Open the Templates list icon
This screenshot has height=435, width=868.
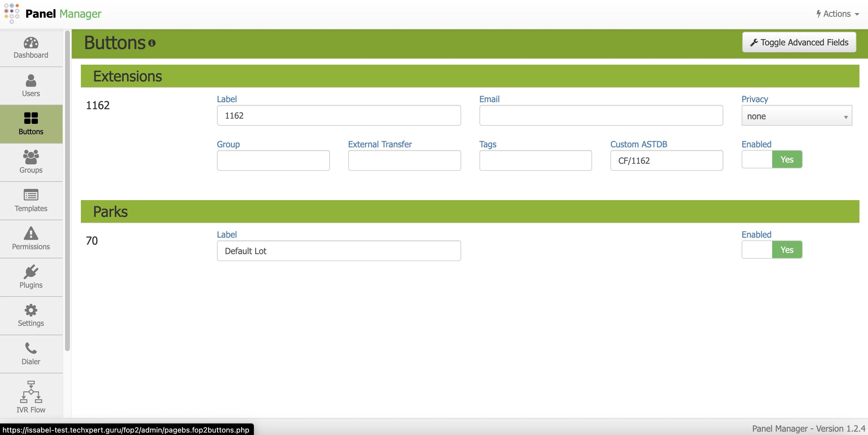[x=31, y=195]
